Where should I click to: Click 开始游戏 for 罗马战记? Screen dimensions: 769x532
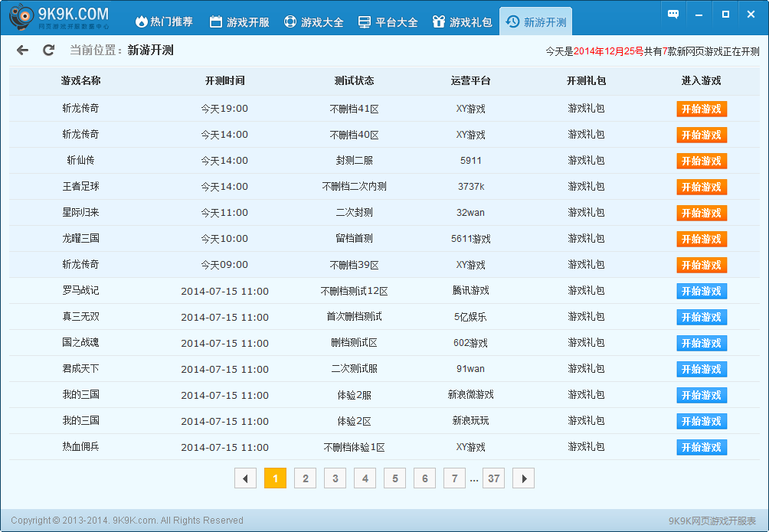pyautogui.click(x=702, y=291)
